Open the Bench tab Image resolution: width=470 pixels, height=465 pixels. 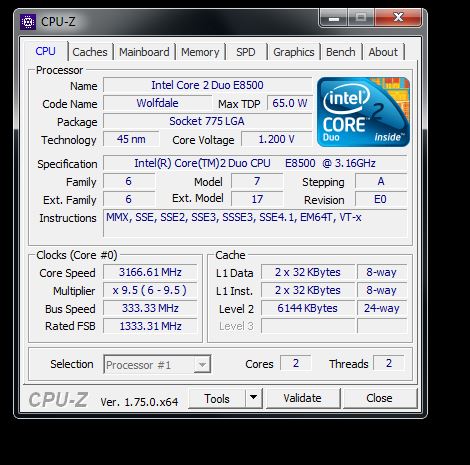[x=341, y=52]
